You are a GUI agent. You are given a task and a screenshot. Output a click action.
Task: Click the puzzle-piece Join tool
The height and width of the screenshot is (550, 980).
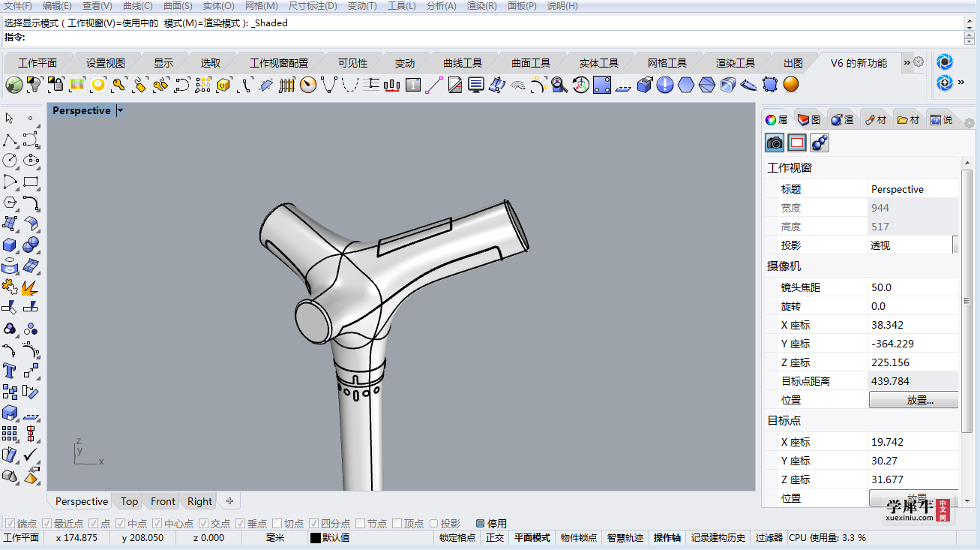coord(10,287)
